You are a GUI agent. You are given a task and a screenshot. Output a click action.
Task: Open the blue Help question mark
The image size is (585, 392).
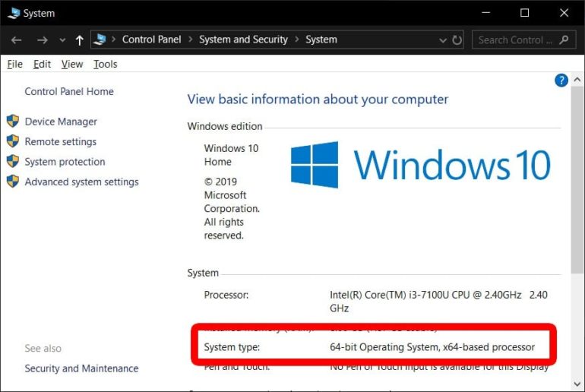tap(561, 81)
